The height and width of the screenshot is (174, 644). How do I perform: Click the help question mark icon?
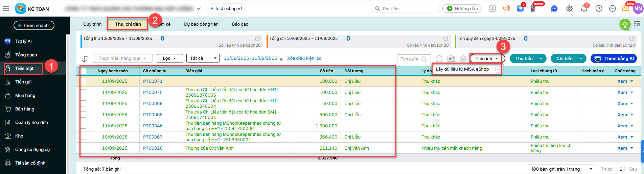599,9
